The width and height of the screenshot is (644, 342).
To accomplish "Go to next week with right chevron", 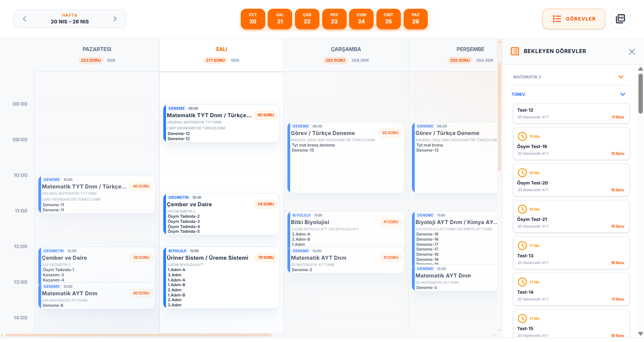I will tap(115, 19).
